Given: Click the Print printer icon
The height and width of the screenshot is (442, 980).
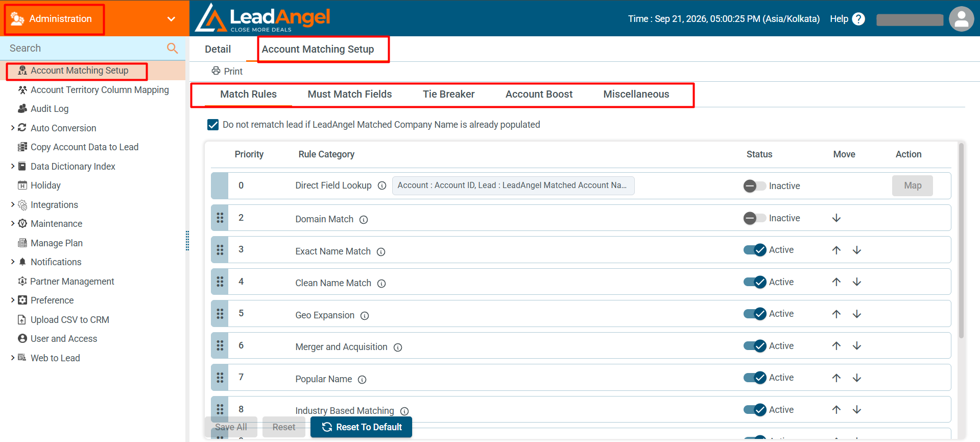Looking at the screenshot, I should [x=216, y=71].
